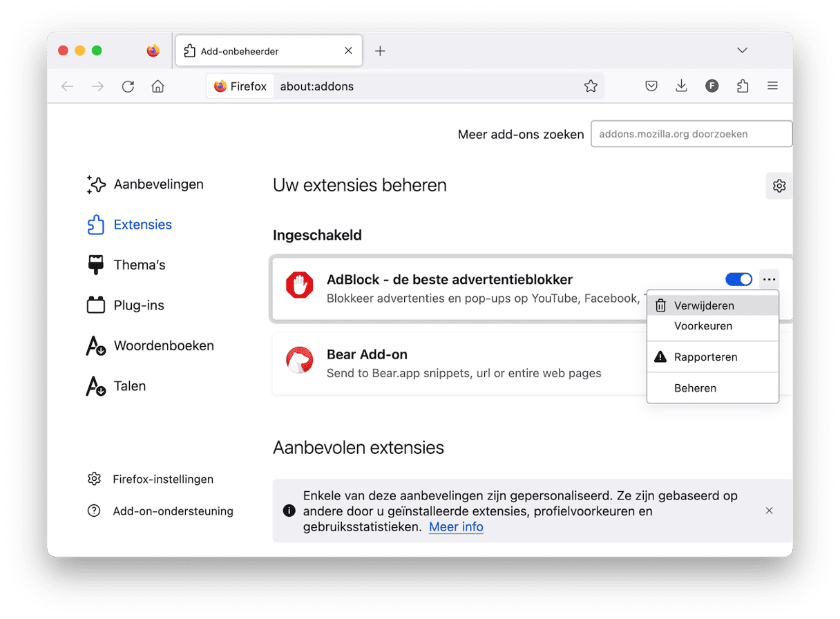This screenshot has height=619, width=840.
Task: Open the Pocket save icon
Action: click(651, 86)
